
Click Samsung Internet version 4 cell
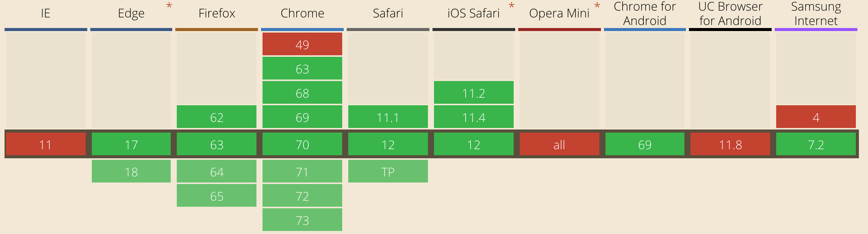point(816,117)
